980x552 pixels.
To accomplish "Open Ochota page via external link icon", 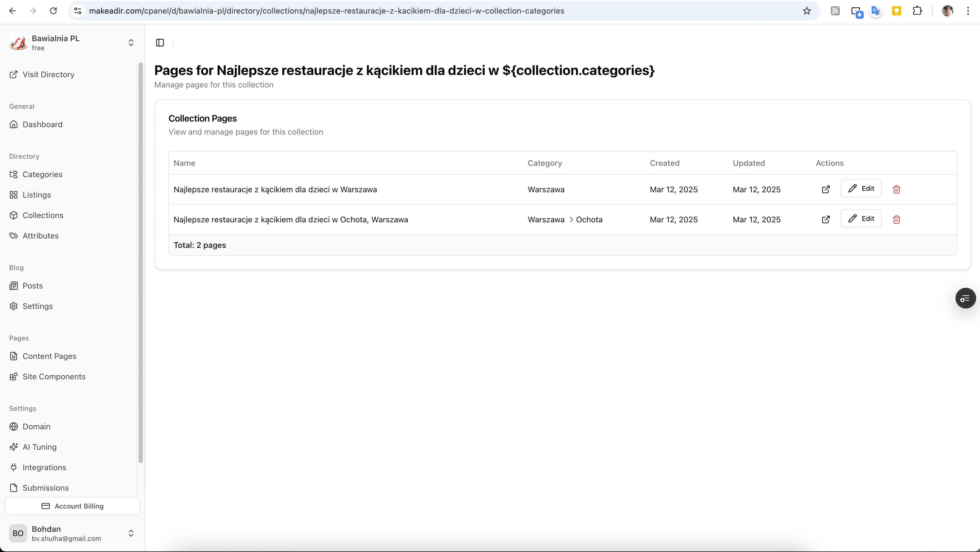I will coord(826,219).
